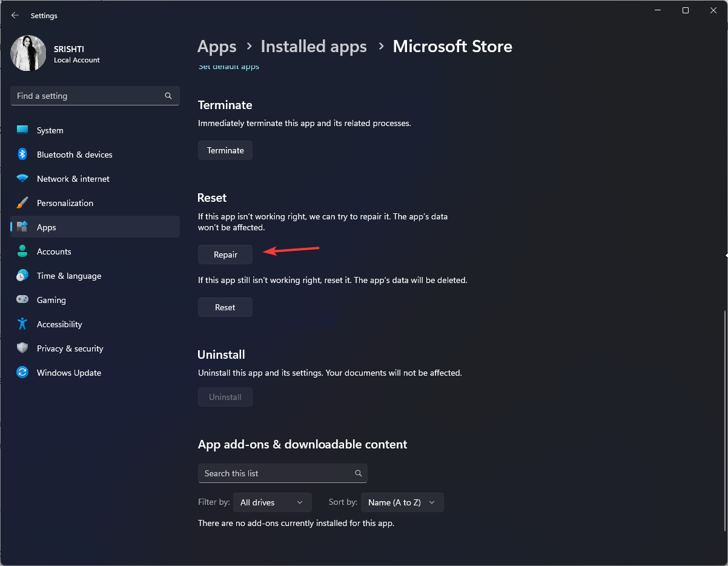Click the Reset button
The image size is (728, 566).
coord(225,307)
